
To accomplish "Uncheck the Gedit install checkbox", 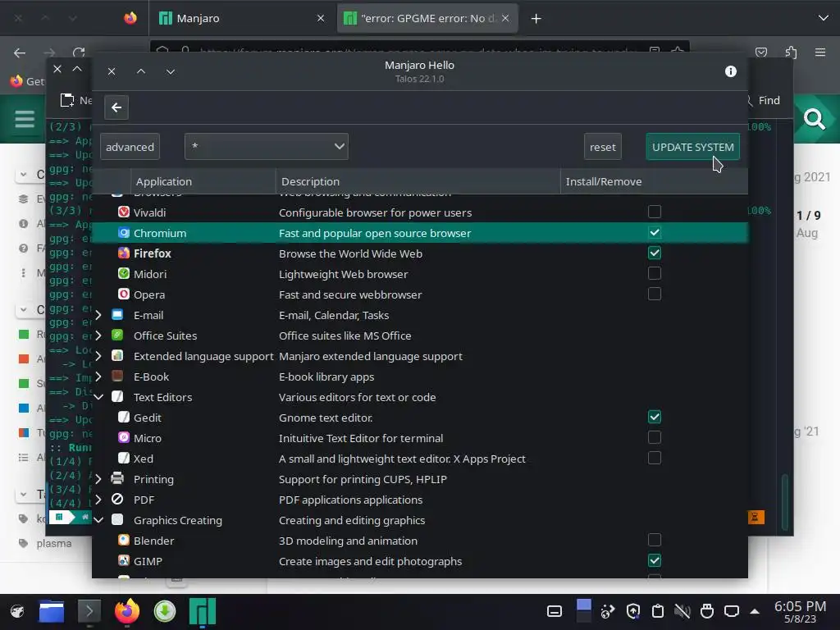I will pyautogui.click(x=654, y=417).
